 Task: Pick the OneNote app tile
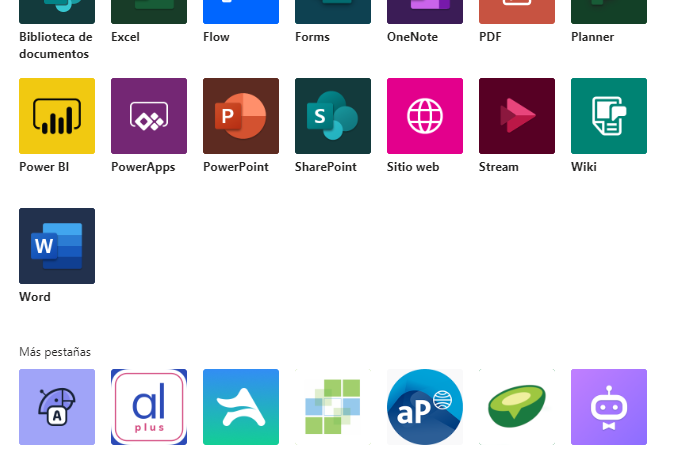425,12
